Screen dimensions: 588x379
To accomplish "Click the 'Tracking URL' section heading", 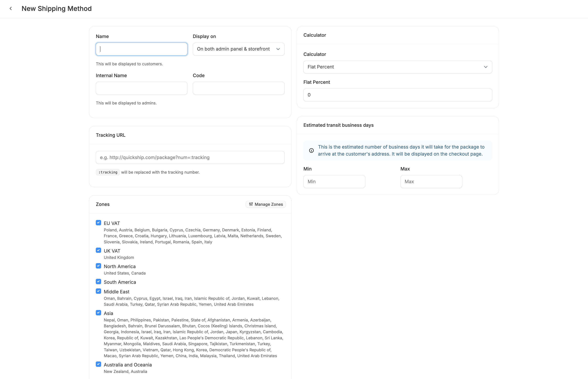I will 111,135.
